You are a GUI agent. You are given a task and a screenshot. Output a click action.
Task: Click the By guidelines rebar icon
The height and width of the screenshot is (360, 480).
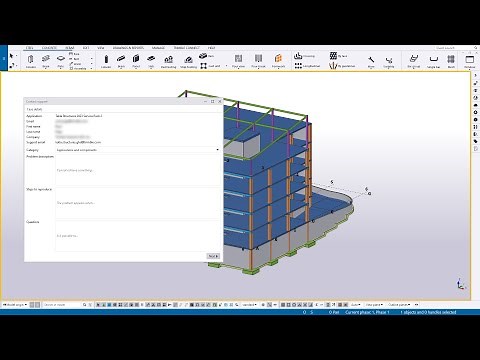coord(333,66)
